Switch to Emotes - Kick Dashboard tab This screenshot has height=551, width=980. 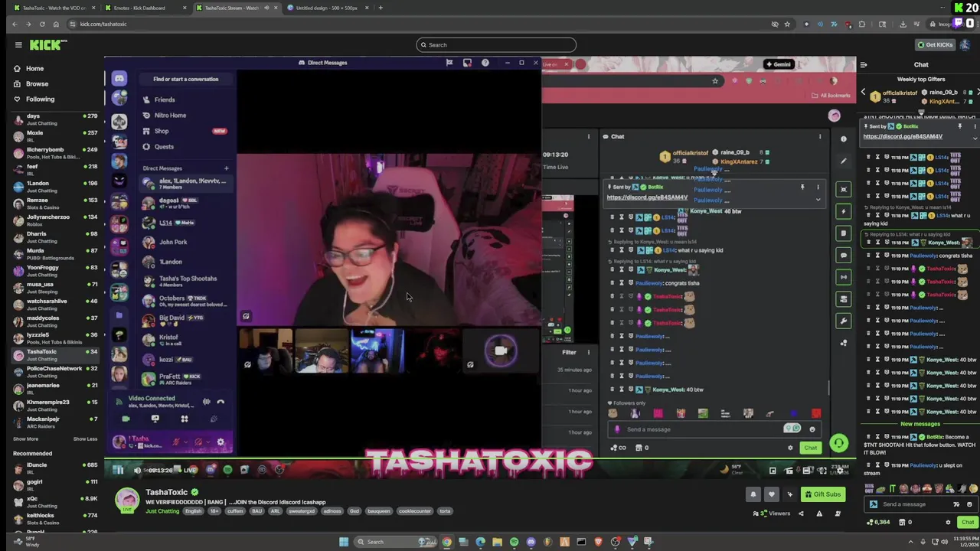(144, 8)
